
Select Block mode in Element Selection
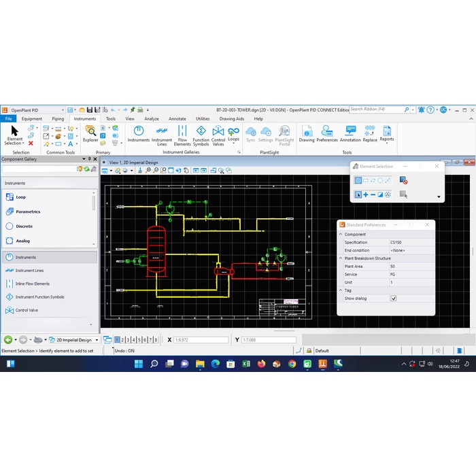pyautogui.click(x=366, y=180)
